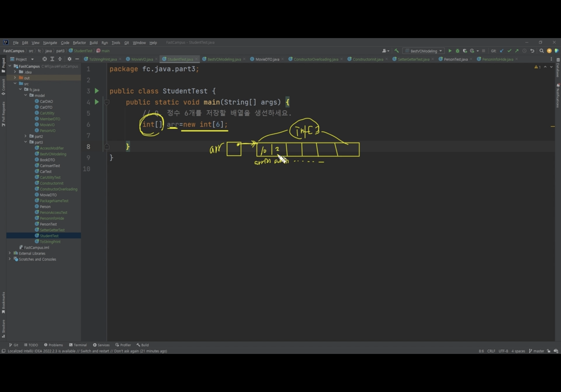Toggle the Problems tool window
Viewport: 561px width, 392px height.
point(53,345)
